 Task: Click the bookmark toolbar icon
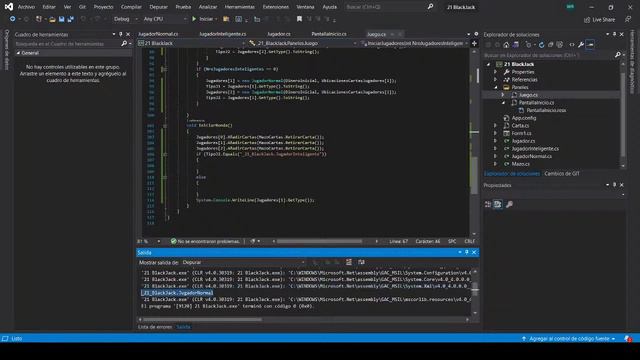point(299,19)
